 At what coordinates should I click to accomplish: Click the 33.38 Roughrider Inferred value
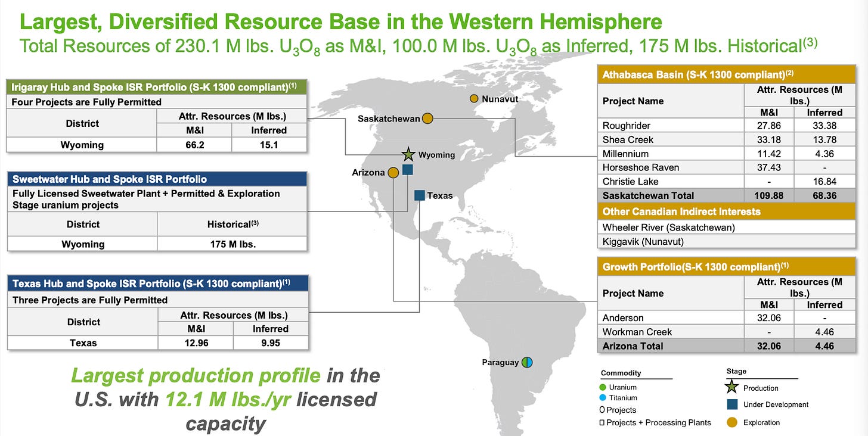tap(824, 126)
